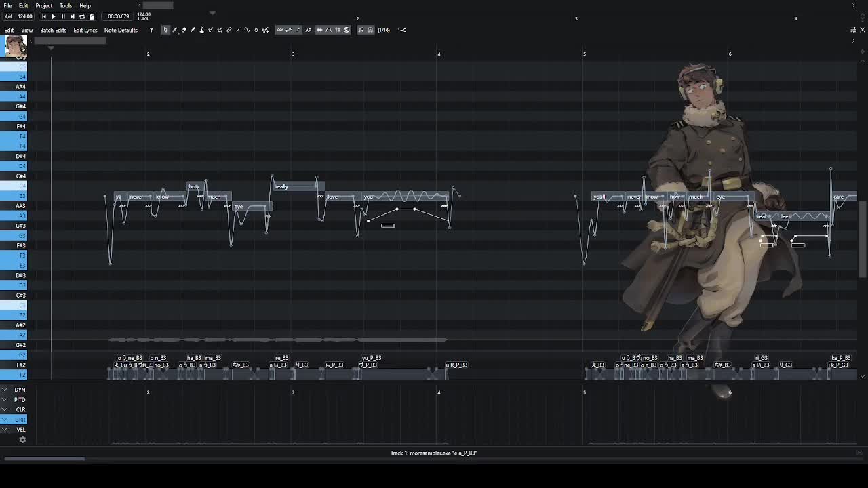Click the pause button
Viewport: 868px width, 488px height.
click(x=63, y=16)
